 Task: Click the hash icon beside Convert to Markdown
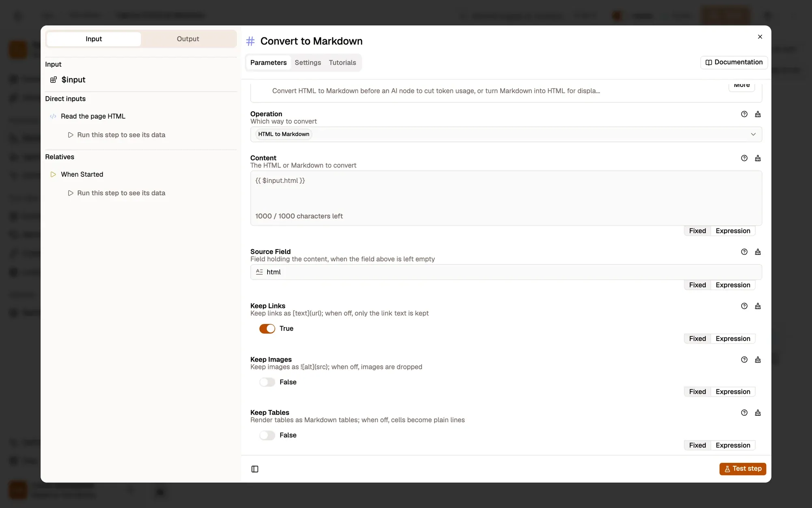[251, 41]
